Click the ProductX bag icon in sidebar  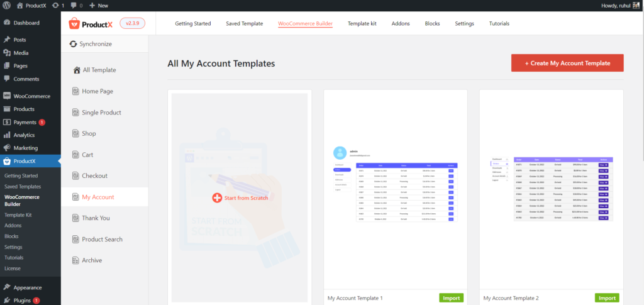7,161
